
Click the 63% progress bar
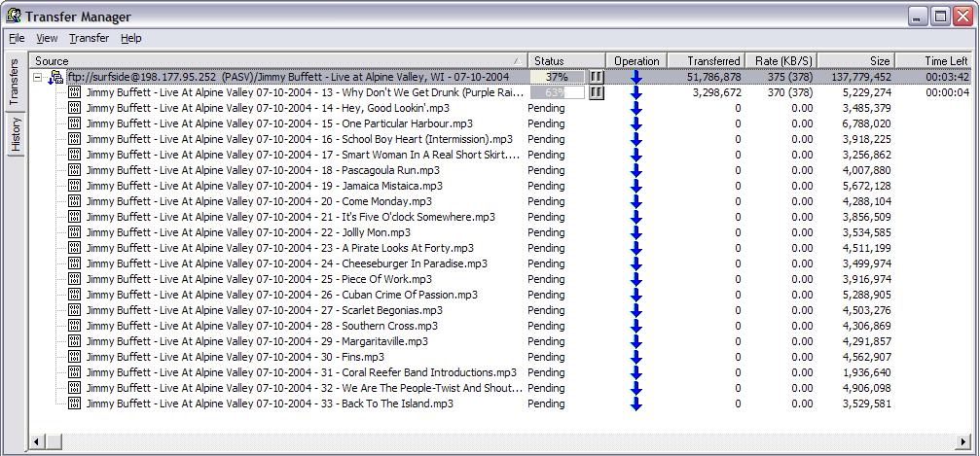click(x=558, y=92)
